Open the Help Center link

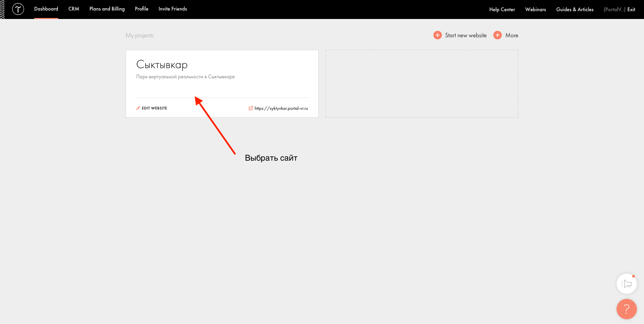(x=502, y=9)
